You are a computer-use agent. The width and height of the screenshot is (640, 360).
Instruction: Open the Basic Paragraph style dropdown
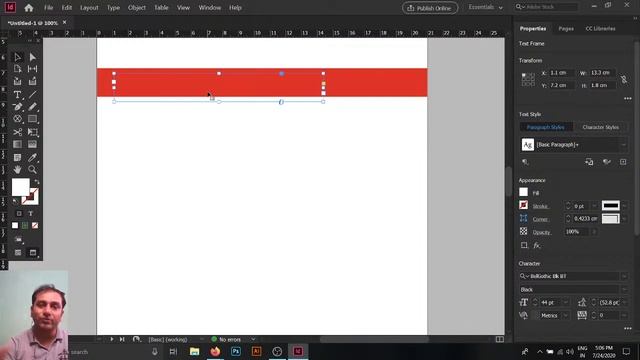pos(624,145)
